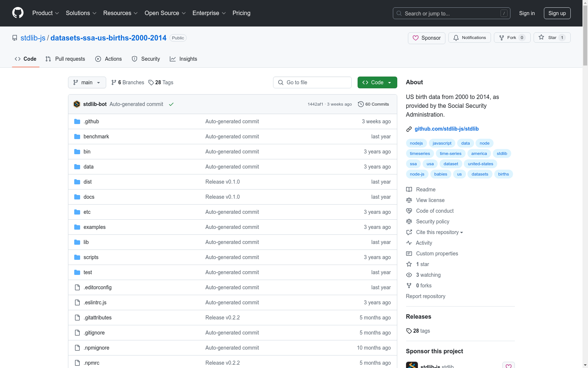Click the link chain icon beside stdlib URL

click(409, 129)
